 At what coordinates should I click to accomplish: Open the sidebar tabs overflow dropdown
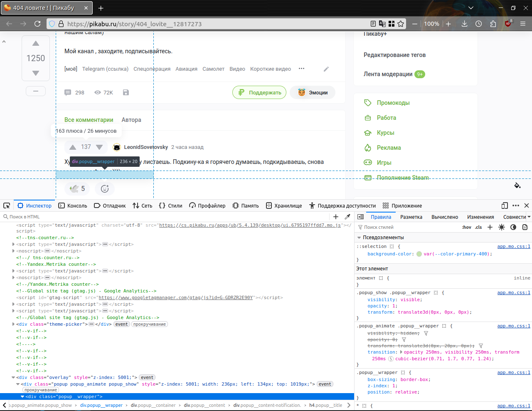point(529,217)
